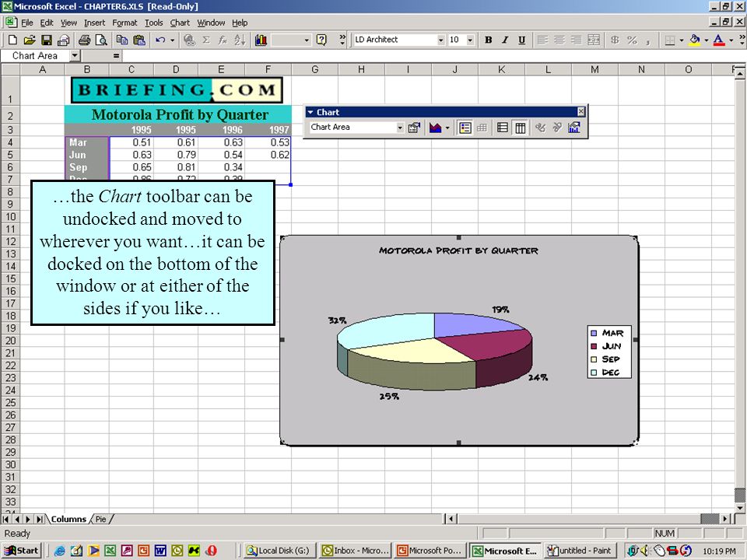Angle text upward using the Chart toolbar
The image size is (747, 560).
coord(557,128)
